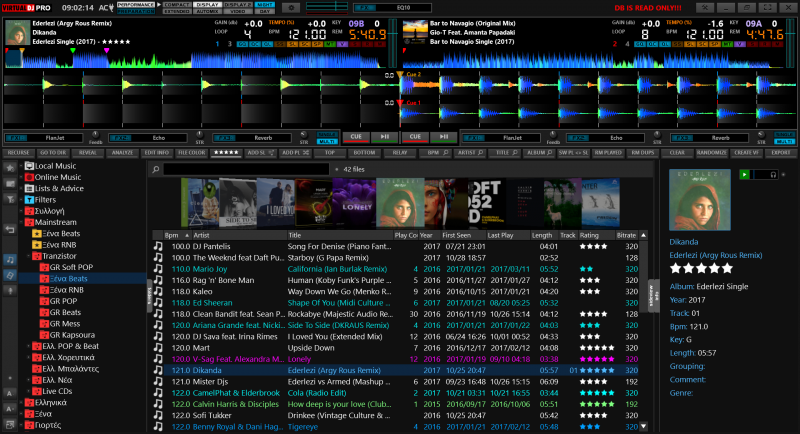Click the left deck Echo strength knob

pyautogui.click(x=199, y=136)
